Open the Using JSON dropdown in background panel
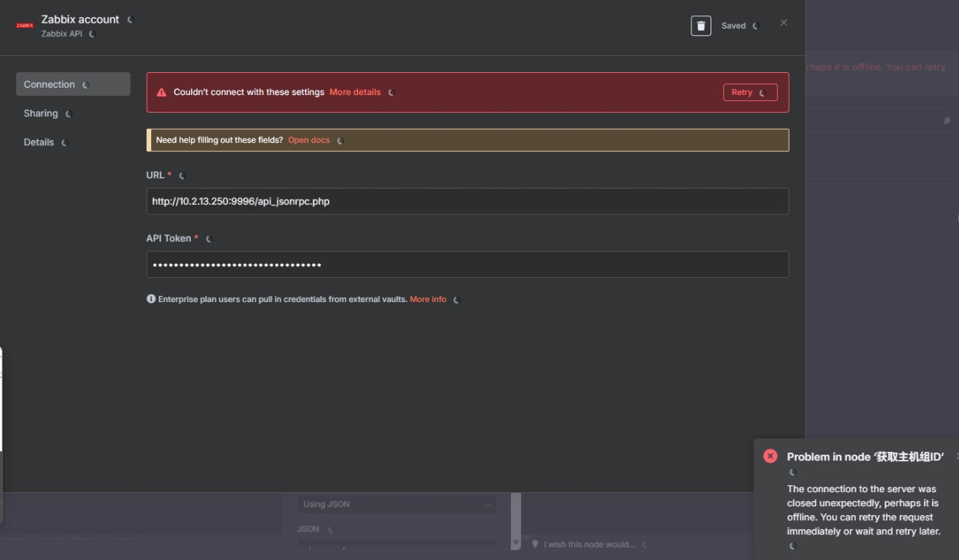 point(397,504)
